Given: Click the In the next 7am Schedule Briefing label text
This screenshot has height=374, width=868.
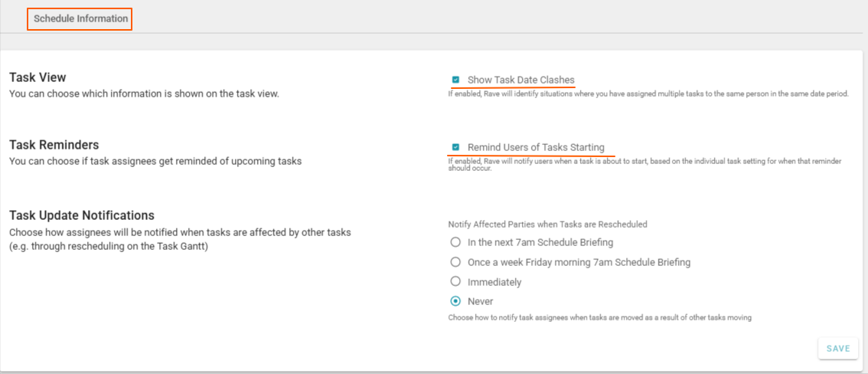Looking at the screenshot, I should pos(540,242).
